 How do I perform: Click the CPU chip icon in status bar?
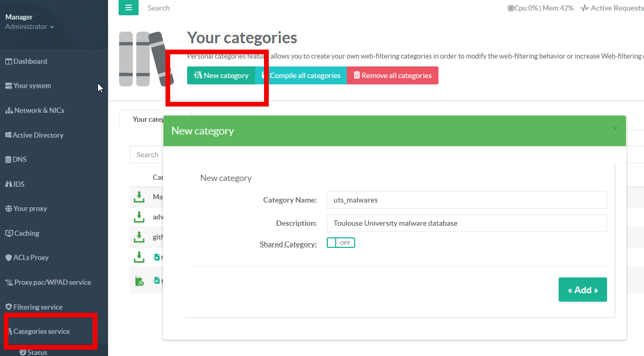click(511, 8)
